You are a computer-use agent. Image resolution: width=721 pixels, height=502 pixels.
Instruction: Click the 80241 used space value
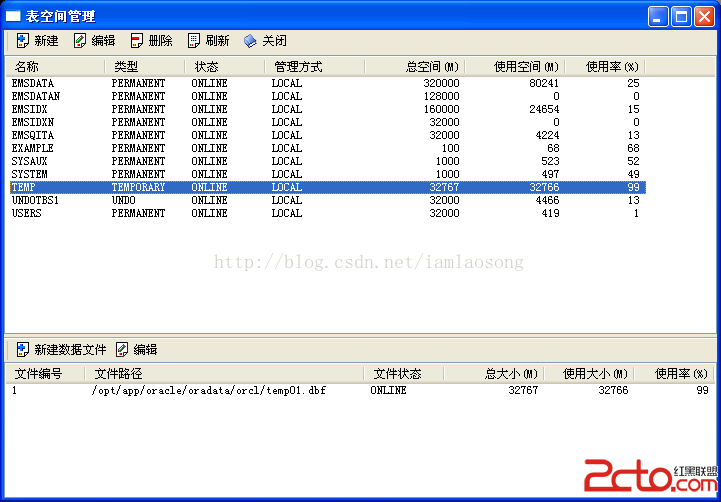[544, 83]
